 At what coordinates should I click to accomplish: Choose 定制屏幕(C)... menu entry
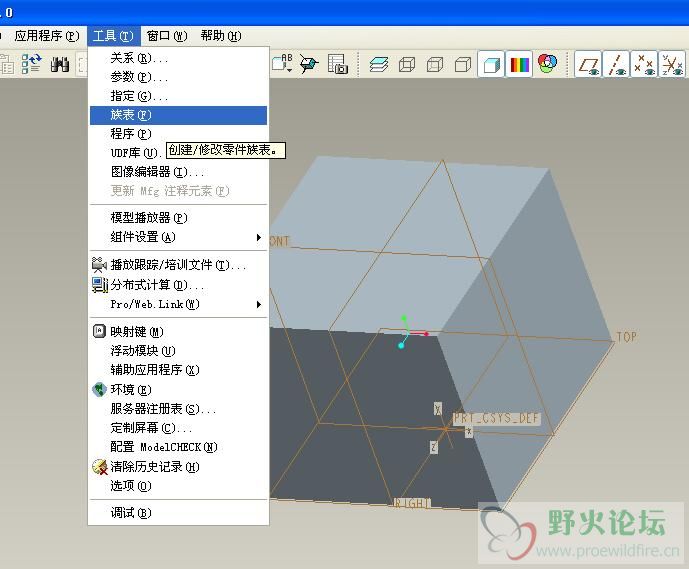178,428
